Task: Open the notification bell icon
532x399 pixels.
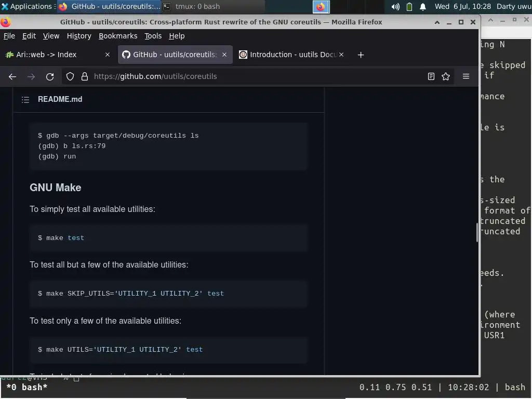Action: pyautogui.click(x=423, y=6)
